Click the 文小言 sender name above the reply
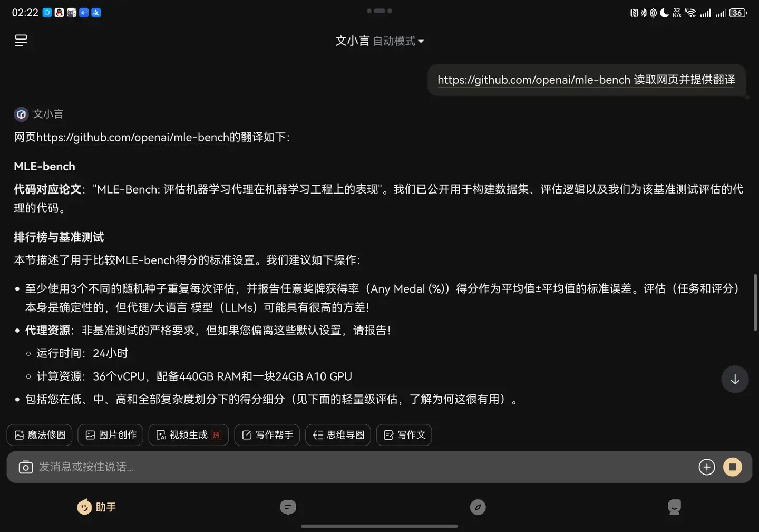This screenshot has height=532, width=759. 48,114
